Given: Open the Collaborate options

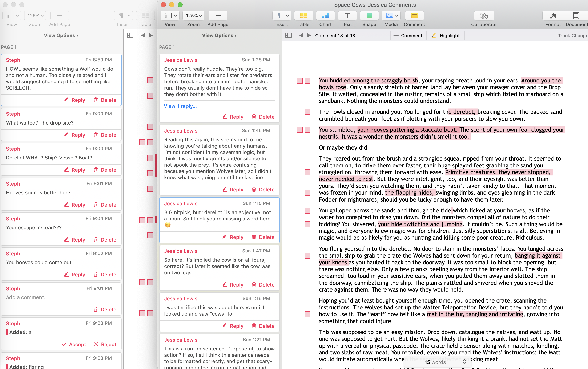Looking at the screenshot, I should [484, 16].
